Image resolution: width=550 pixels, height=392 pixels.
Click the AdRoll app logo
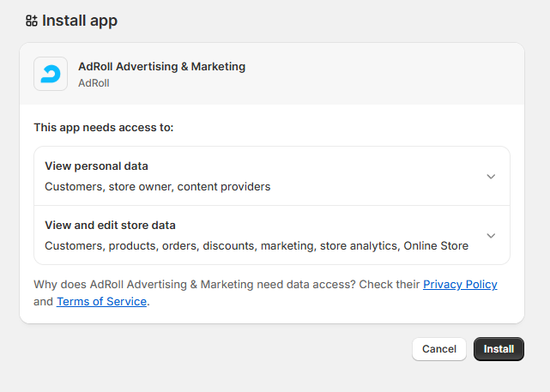point(51,74)
